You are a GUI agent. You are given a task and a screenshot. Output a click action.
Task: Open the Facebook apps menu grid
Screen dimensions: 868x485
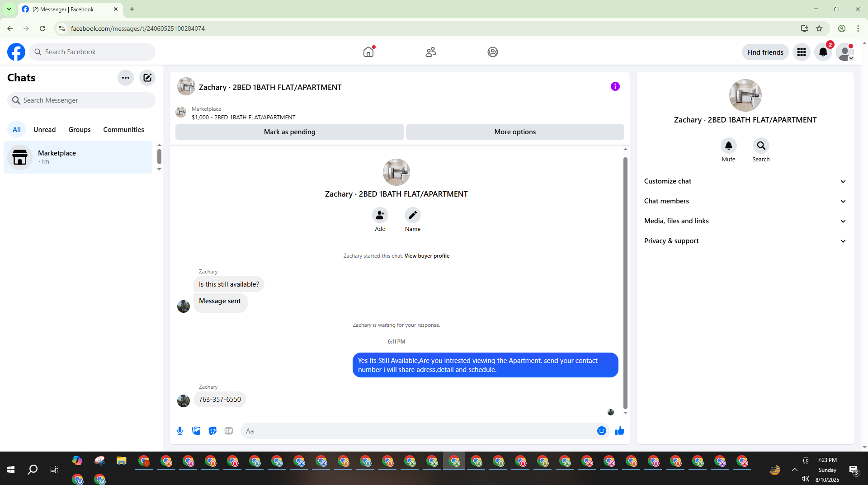point(802,52)
